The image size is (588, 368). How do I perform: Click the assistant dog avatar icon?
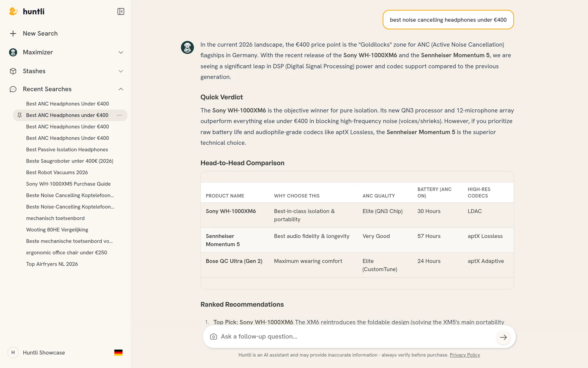tap(187, 48)
